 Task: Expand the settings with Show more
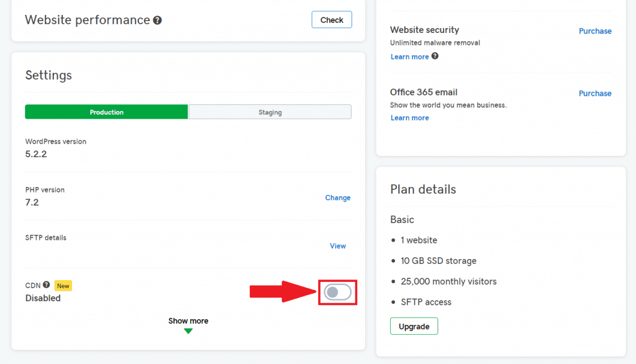coord(188,321)
